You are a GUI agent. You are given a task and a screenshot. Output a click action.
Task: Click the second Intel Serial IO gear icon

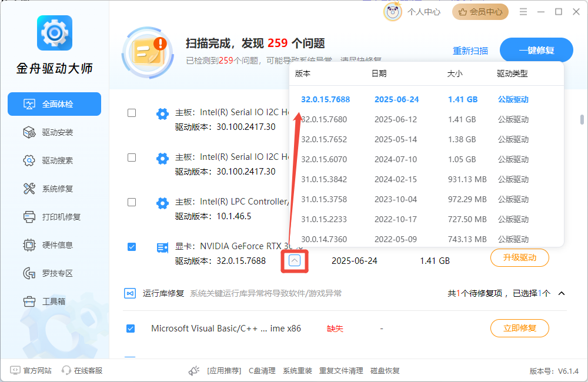click(x=162, y=159)
